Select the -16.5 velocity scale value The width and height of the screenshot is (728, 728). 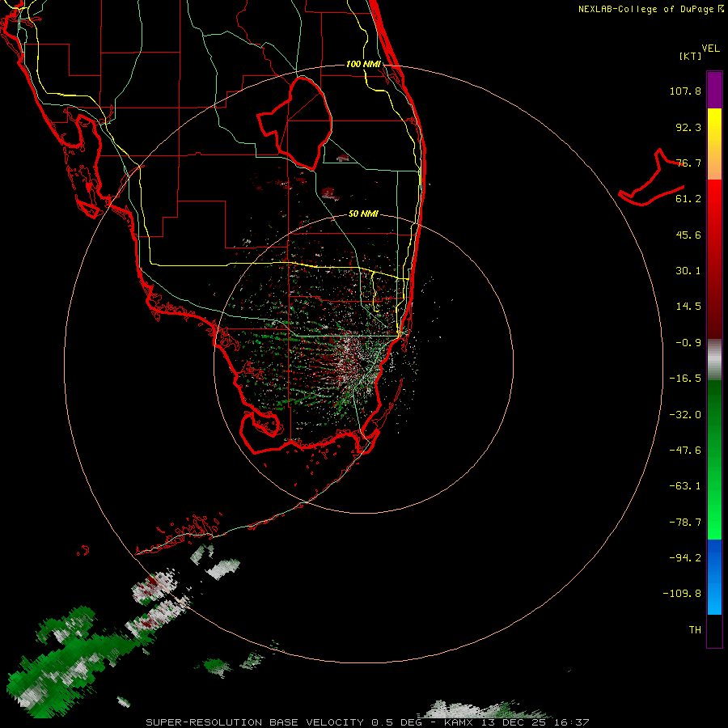(x=685, y=379)
